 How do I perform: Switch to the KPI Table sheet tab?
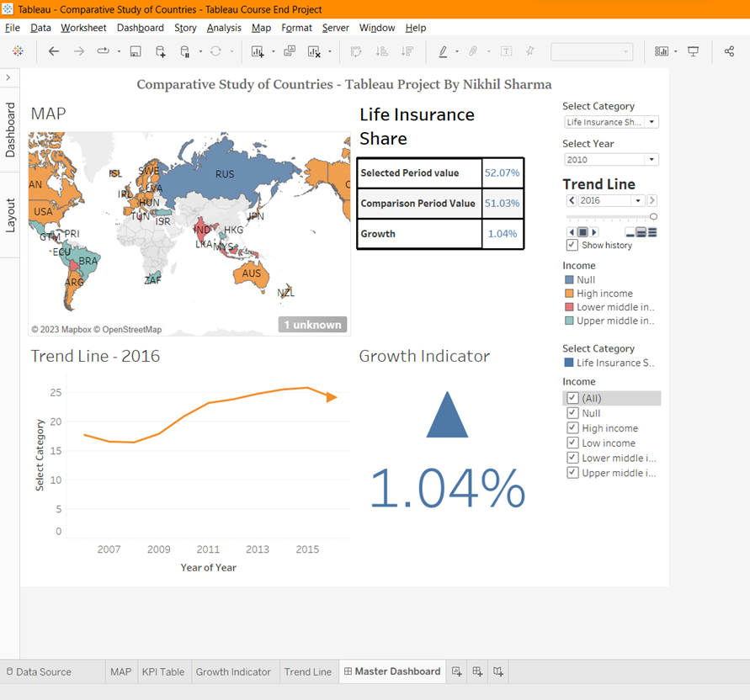click(x=163, y=671)
